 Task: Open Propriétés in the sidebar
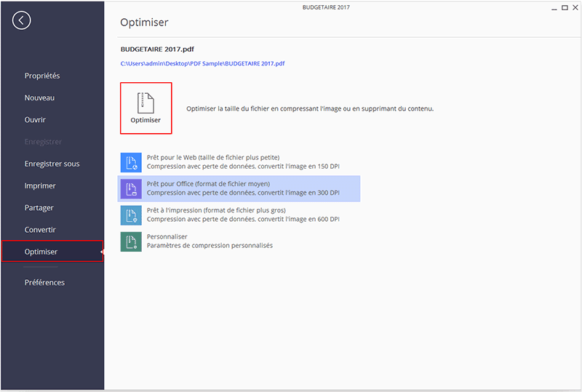[x=42, y=76]
